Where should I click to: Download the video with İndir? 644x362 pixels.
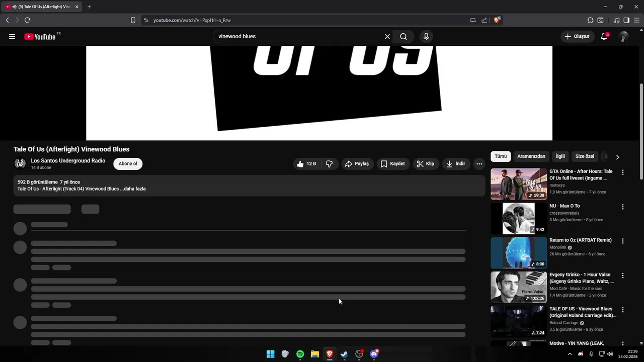click(x=456, y=164)
